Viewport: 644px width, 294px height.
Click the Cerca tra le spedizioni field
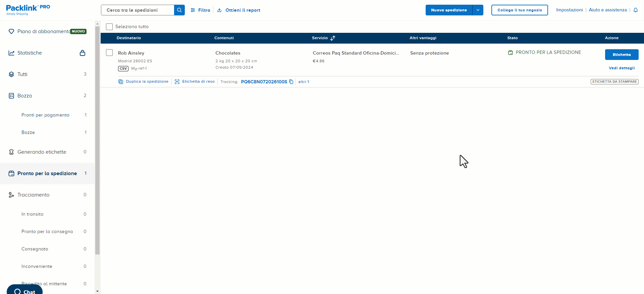138,10
